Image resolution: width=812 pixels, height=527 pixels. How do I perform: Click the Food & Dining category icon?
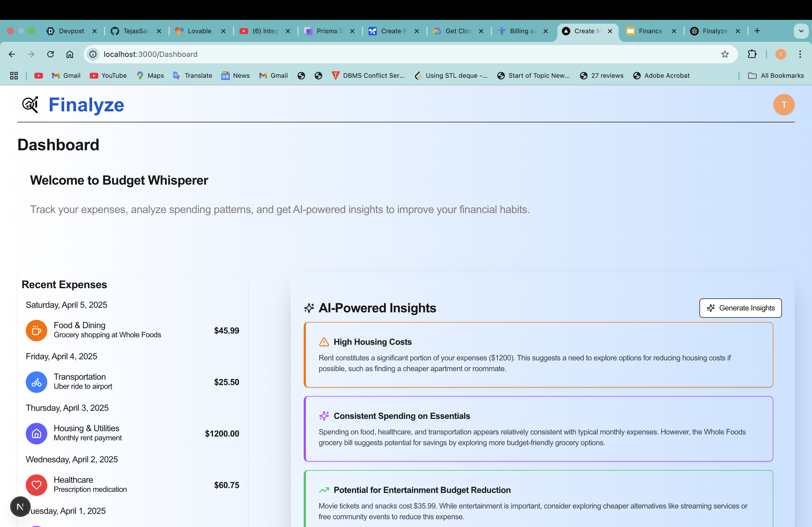click(37, 330)
